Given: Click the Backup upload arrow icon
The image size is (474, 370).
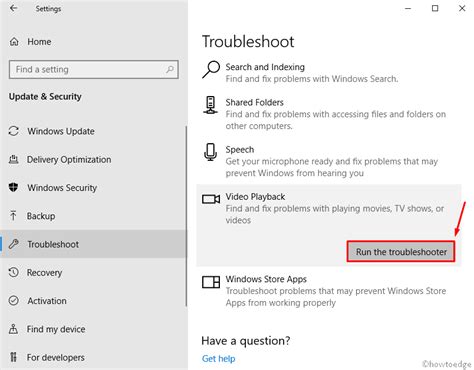Looking at the screenshot, I should (13, 216).
